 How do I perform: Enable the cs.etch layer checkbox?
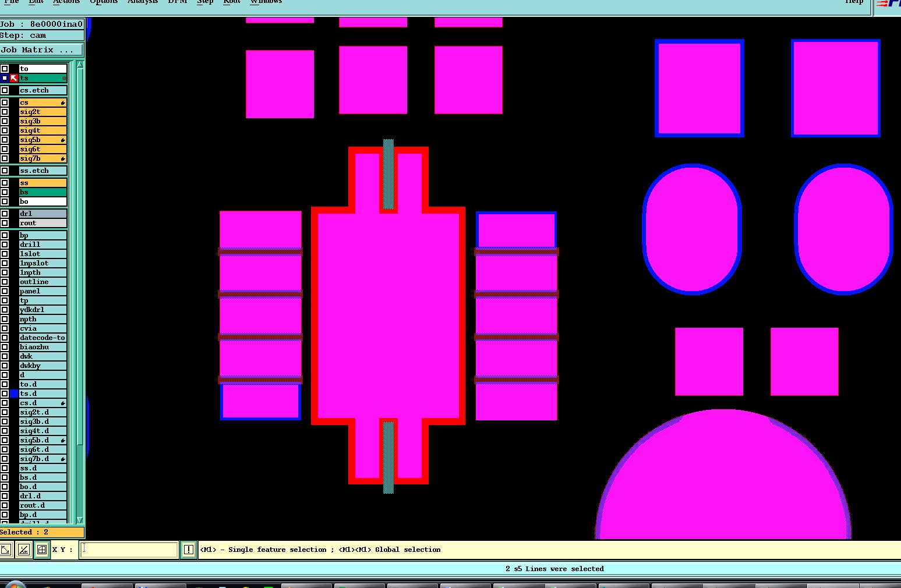click(x=5, y=90)
